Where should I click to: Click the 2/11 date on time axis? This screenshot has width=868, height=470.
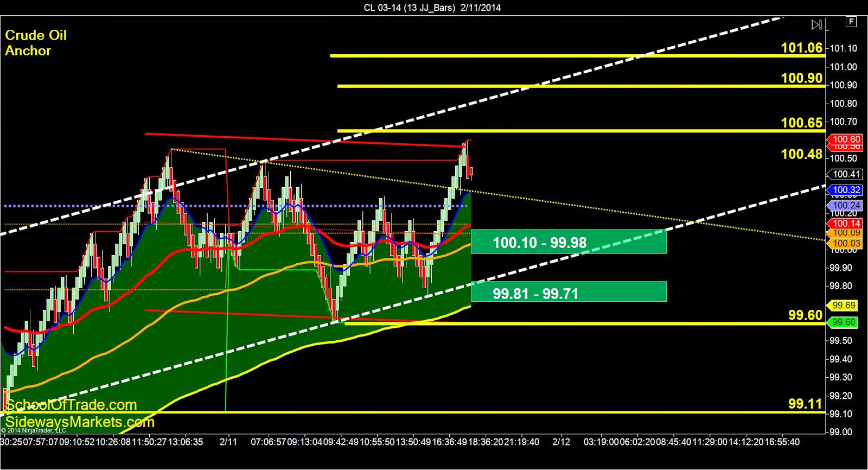click(x=228, y=442)
